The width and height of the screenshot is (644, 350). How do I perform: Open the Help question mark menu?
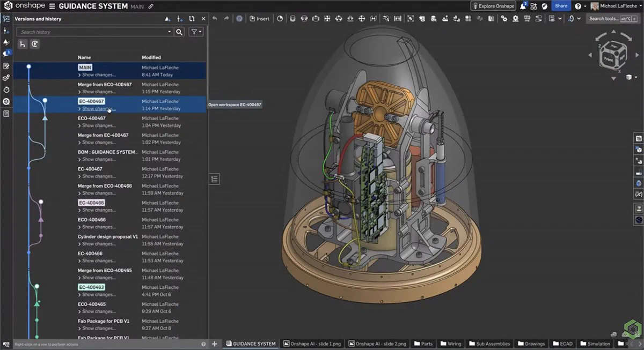(577, 6)
